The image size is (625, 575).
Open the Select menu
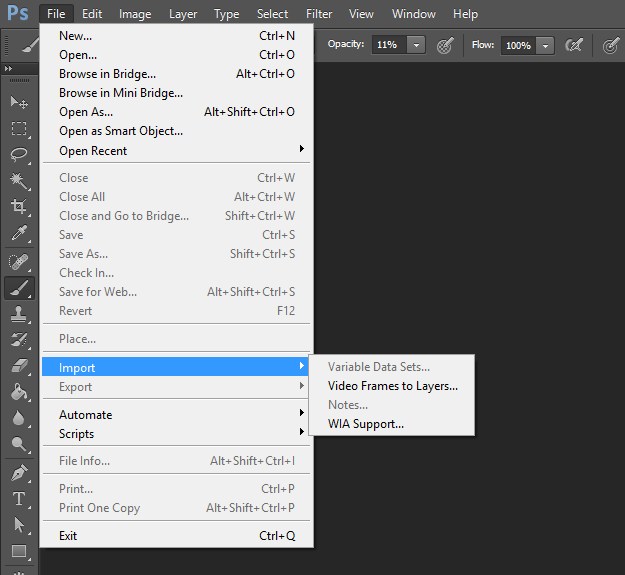272,14
